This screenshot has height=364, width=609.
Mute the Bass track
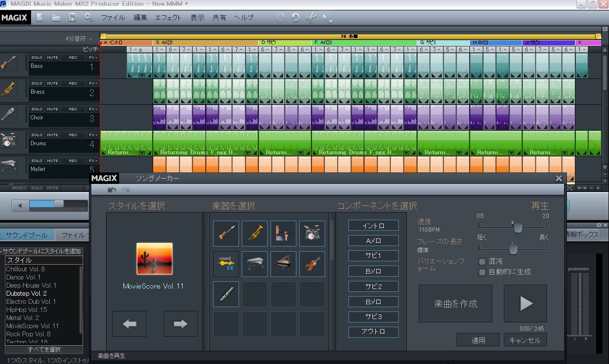[x=53, y=57]
